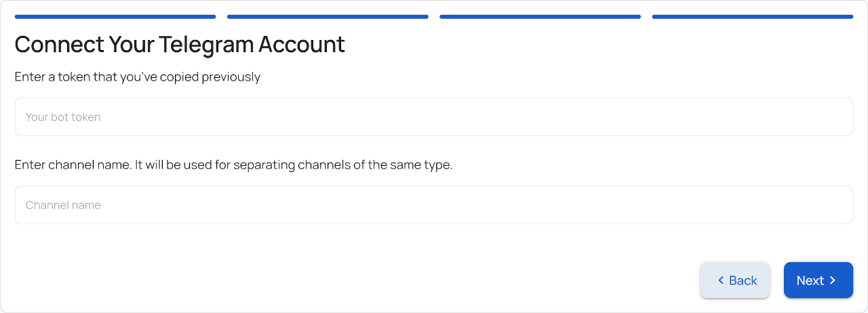Click the "Enter channel name" instruction text
This screenshot has width=868, height=313.
(x=233, y=165)
